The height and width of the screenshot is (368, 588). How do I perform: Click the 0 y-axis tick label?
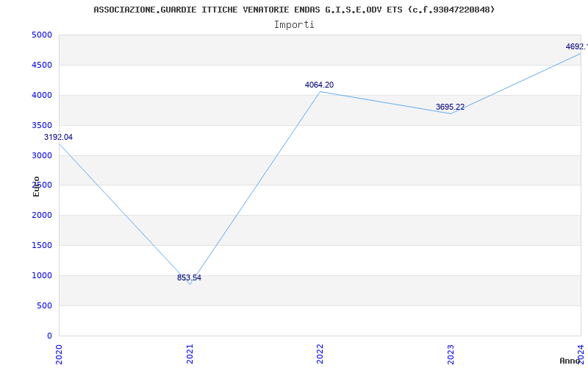[x=50, y=336]
